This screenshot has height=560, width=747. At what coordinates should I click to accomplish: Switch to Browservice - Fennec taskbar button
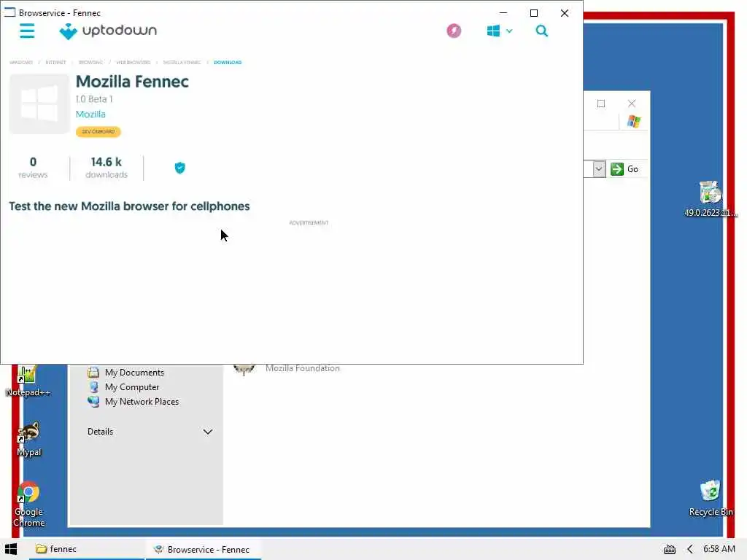[x=204, y=549]
